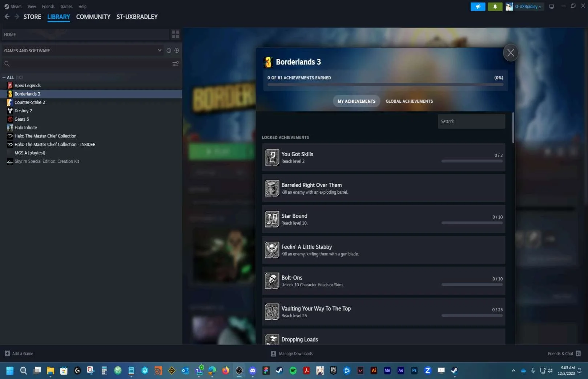Click the Manage Downloads icon
Viewport: 588px width, 379px height.
pyautogui.click(x=273, y=354)
